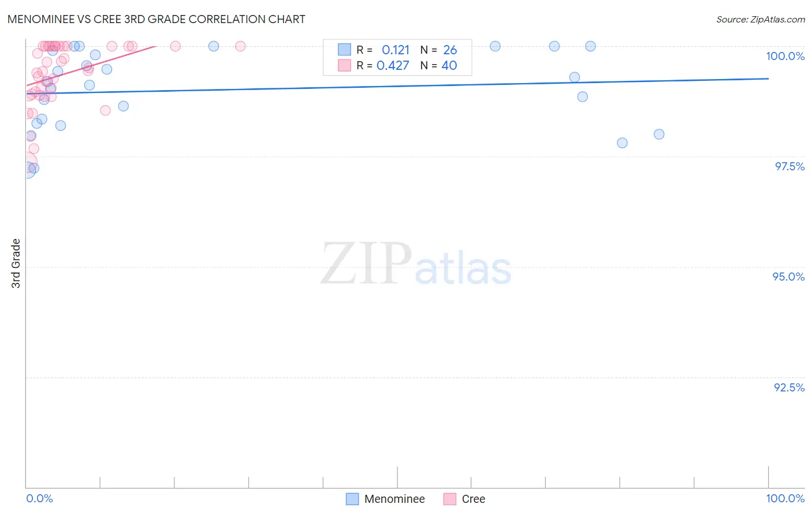Select the 95.0% y-axis label
The width and height of the screenshot is (812, 515).
(x=788, y=277)
